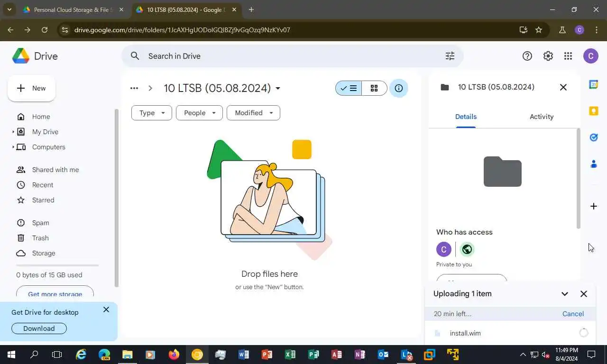Open search filter options icon

[450, 56]
